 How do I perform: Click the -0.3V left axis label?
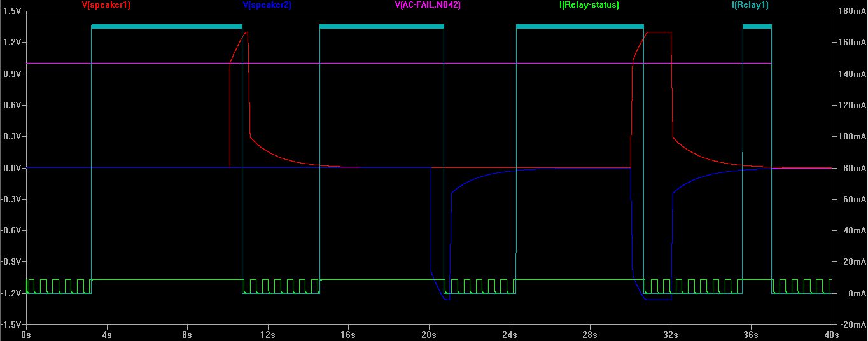coord(11,199)
